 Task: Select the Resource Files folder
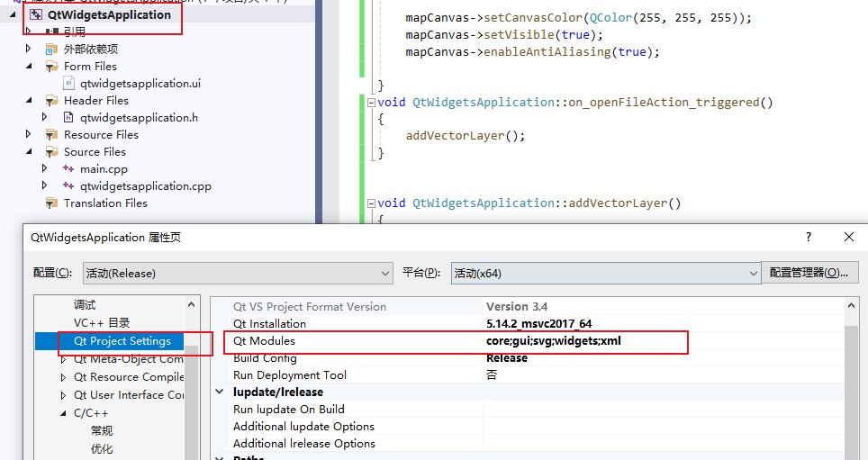pos(101,135)
